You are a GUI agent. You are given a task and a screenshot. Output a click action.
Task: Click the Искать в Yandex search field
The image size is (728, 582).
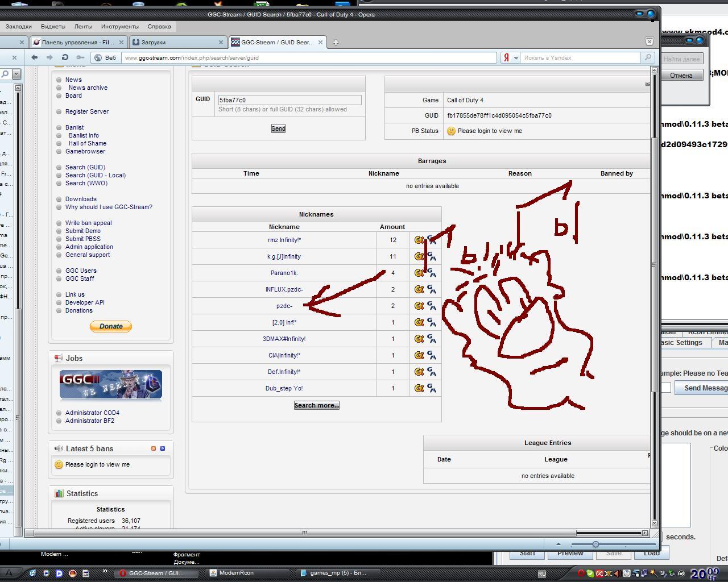click(x=581, y=57)
